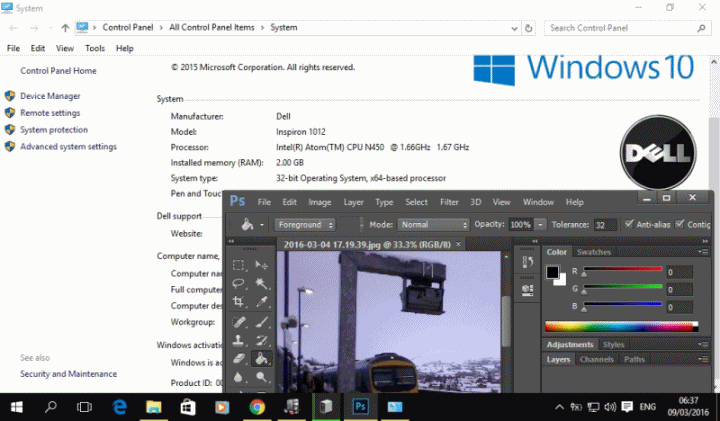The height and width of the screenshot is (421, 720).
Task: Select the Crop tool
Action: [x=238, y=302]
